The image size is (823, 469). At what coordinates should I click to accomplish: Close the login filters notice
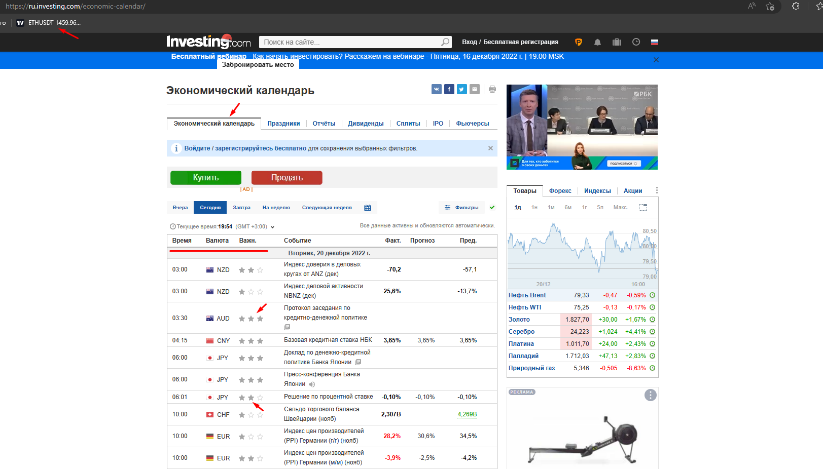[490, 148]
